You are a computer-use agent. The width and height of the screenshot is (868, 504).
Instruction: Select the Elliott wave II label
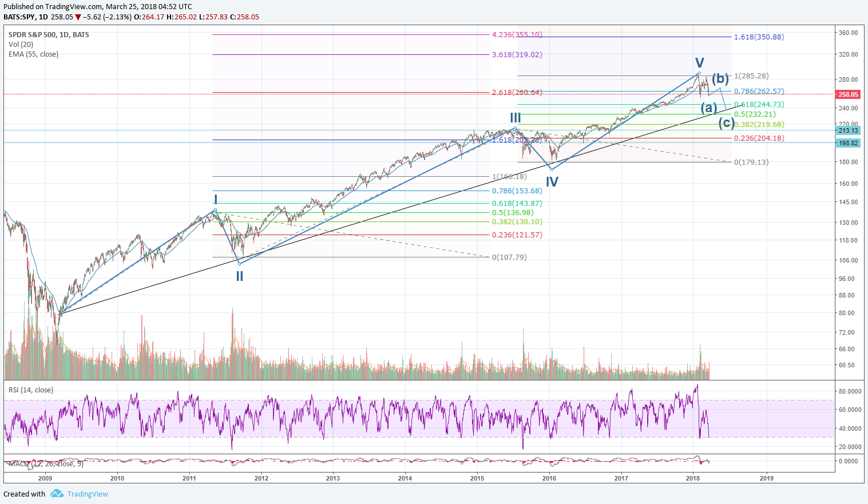pos(240,276)
